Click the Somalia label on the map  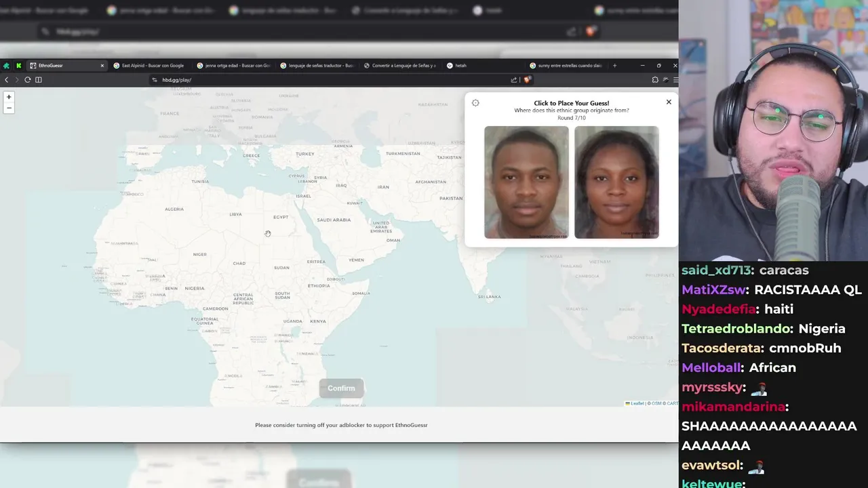point(361,293)
